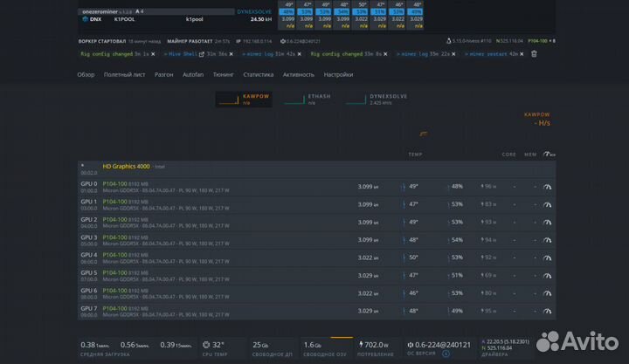629x364 pixels.
Task: Open overclock settings for GPU 4
Action: [547, 258]
